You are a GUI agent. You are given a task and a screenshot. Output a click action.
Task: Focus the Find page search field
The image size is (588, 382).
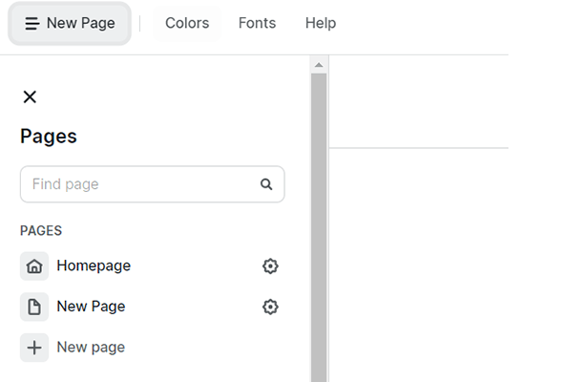pos(141,184)
